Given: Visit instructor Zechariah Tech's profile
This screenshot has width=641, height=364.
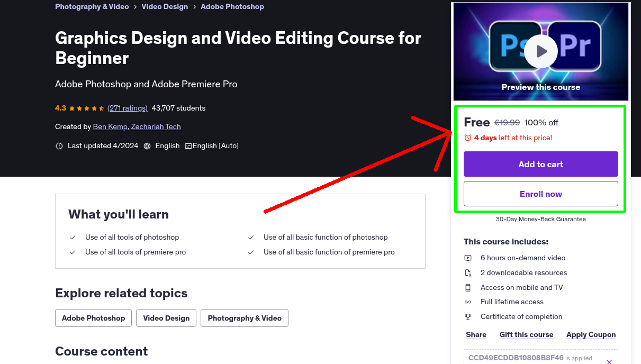Looking at the screenshot, I should 156,126.
